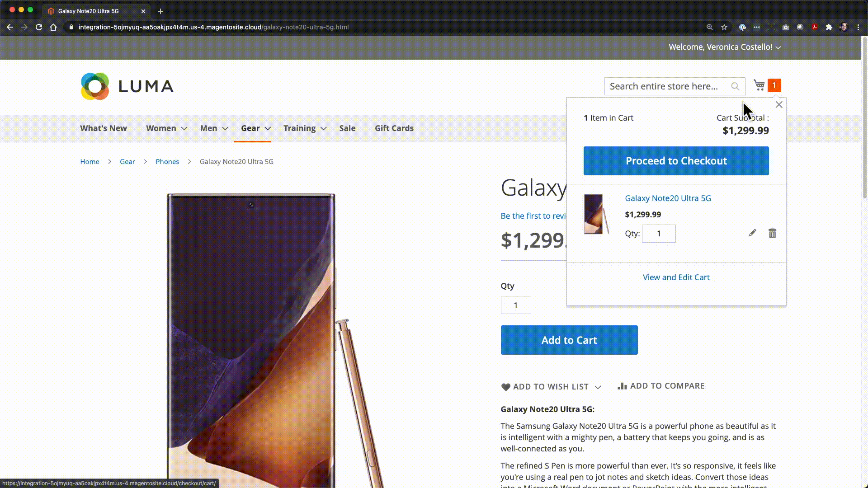Screen dimensions: 868x488
Task: Click the delete trash icon in cart
Action: [773, 233]
